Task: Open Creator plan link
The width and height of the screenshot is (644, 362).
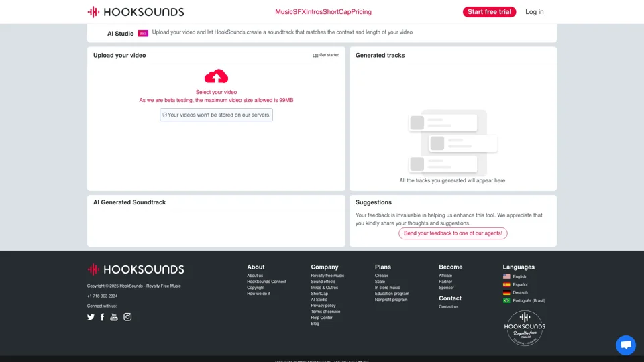Action: tap(381, 276)
